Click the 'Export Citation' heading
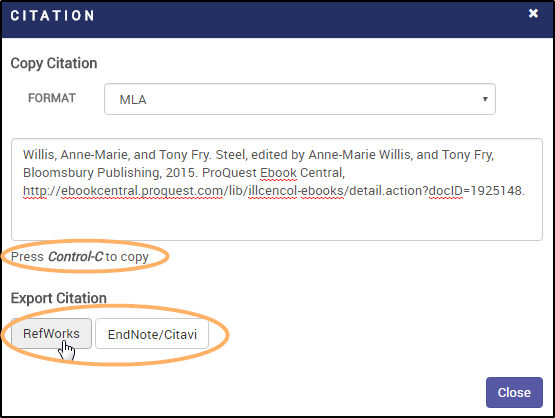The image size is (555, 418). pyautogui.click(x=59, y=298)
